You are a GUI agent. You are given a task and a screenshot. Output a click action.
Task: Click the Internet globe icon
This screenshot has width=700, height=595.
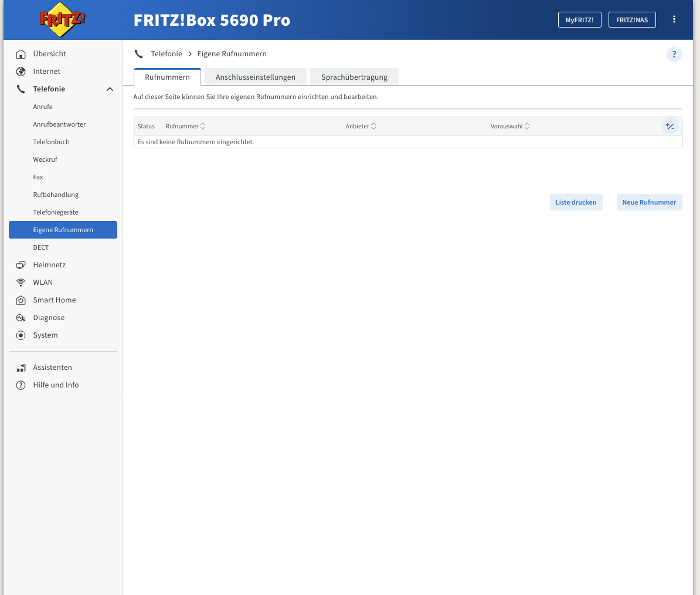pos(21,72)
